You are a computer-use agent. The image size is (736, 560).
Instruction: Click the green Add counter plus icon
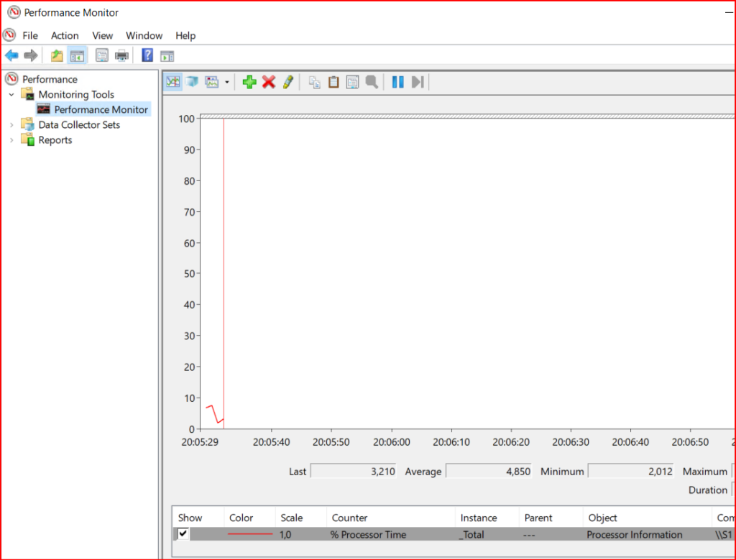point(249,82)
